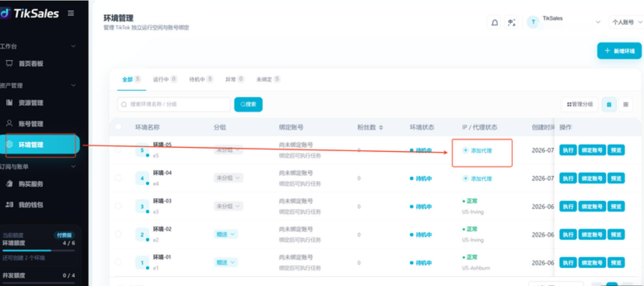This screenshot has width=644, height=286.
Task: Open 赠送 group dropdown for 环境-01
Action: coord(226,263)
